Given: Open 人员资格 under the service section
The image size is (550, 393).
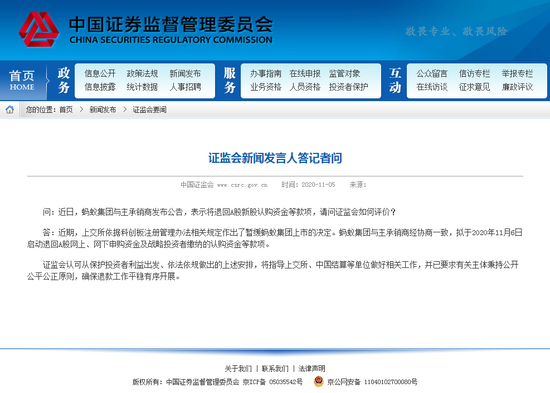Looking at the screenshot, I should [305, 87].
